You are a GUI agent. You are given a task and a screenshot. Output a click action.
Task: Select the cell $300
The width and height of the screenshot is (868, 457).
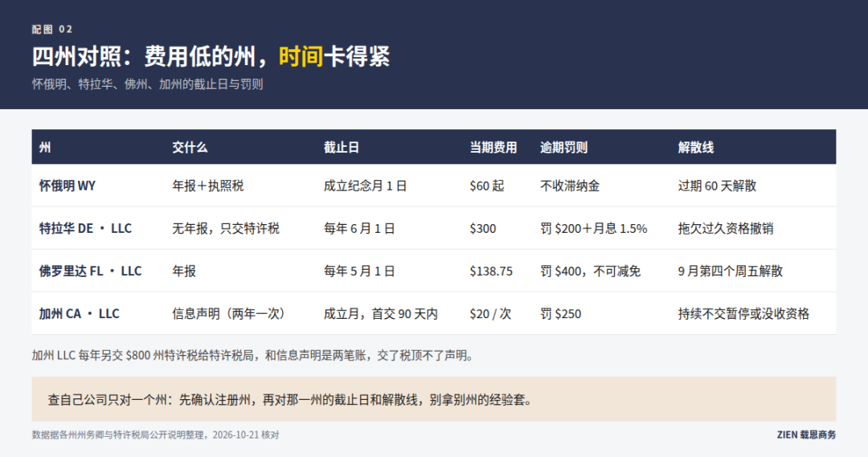point(483,228)
